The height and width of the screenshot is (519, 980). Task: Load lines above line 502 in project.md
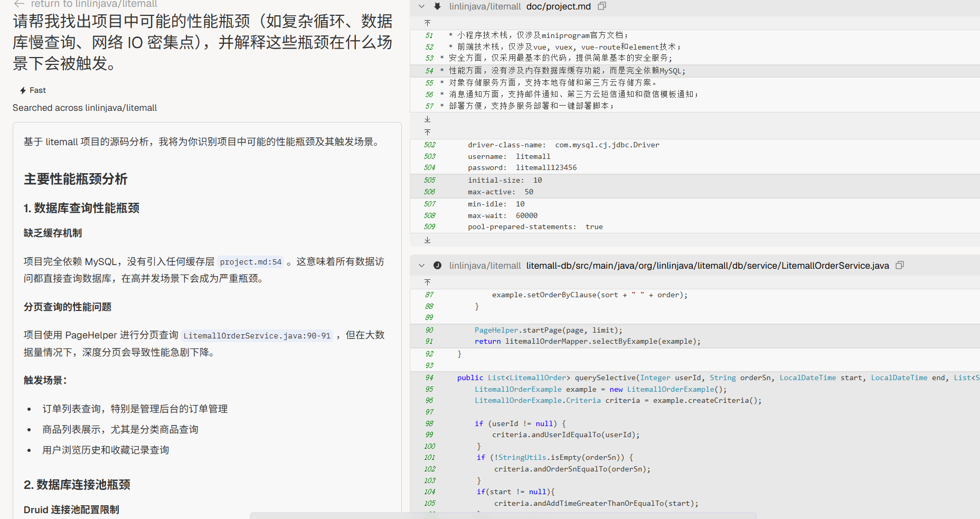point(428,133)
